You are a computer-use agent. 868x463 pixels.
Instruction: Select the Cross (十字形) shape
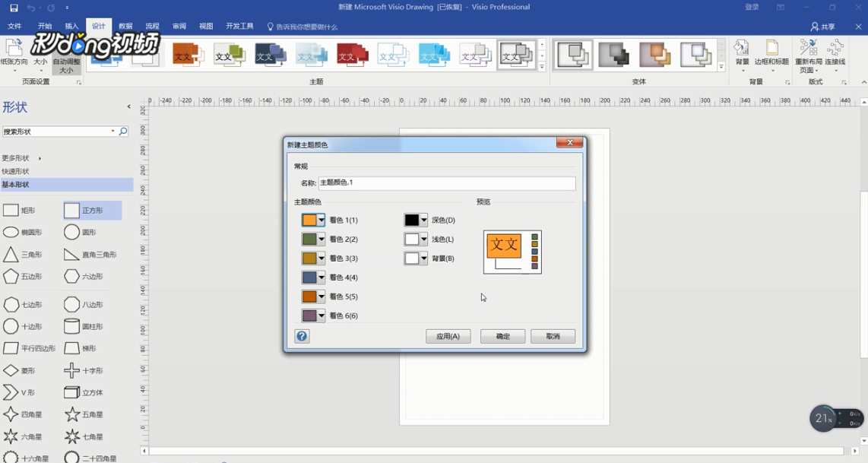point(84,370)
